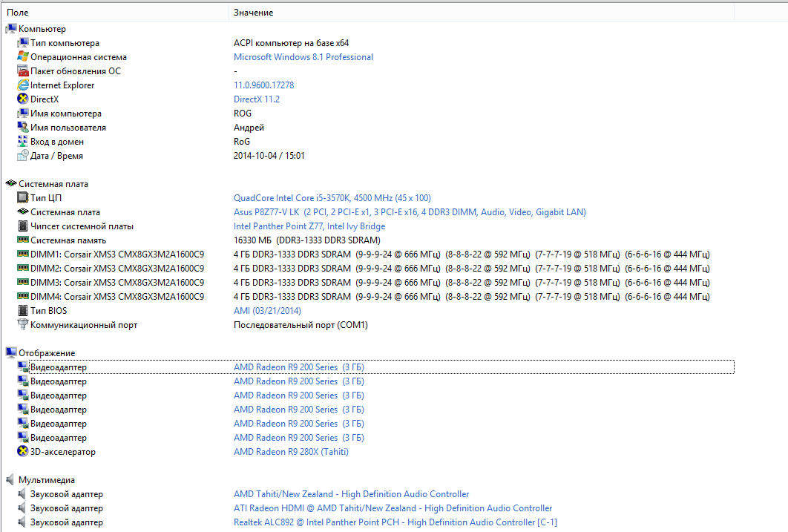This screenshot has width=788, height=532.
Task: Select the Мультимедиа section label
Action: [47, 480]
